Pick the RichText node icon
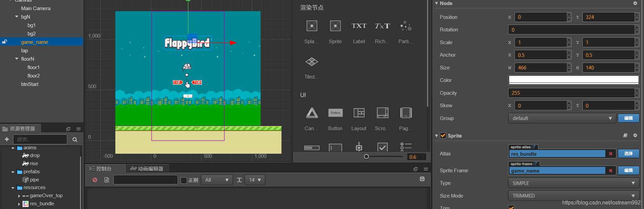The height and width of the screenshot is (209, 644). pos(382,26)
